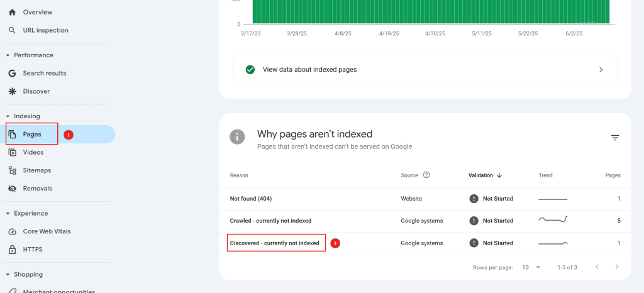This screenshot has height=293, width=644.
Task: Click the Validation sort arrow icon
Action: click(x=499, y=175)
